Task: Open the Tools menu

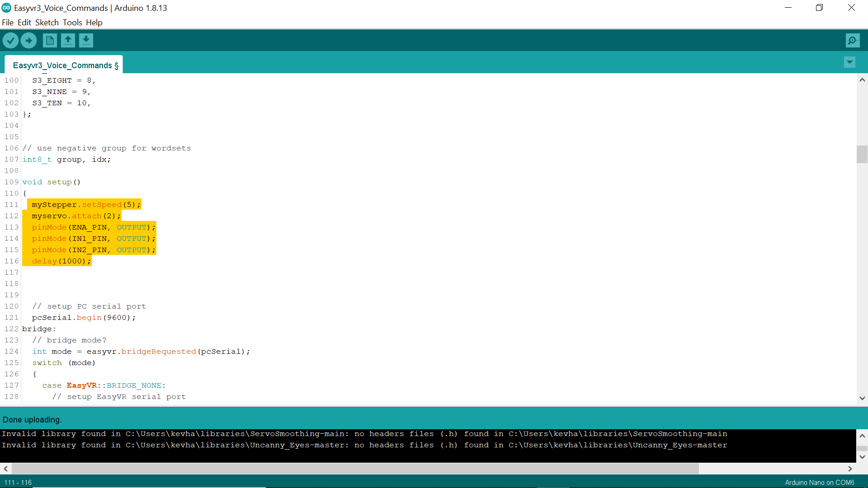Action: (x=72, y=22)
